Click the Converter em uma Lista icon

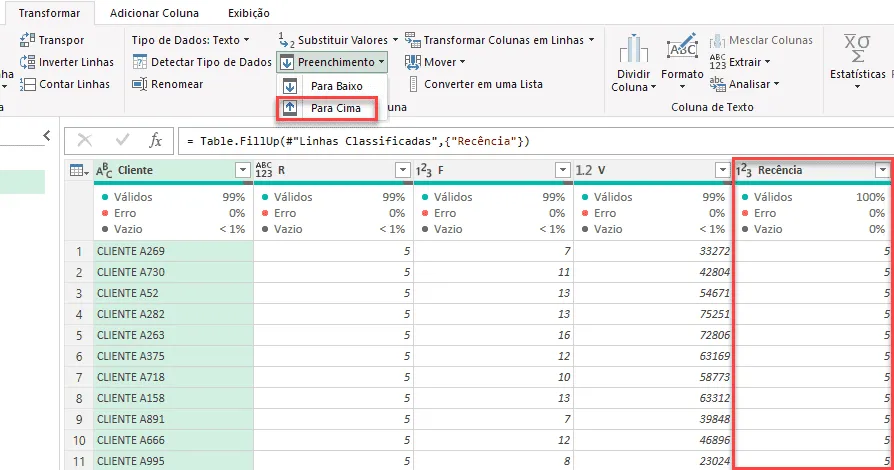pyautogui.click(x=413, y=84)
